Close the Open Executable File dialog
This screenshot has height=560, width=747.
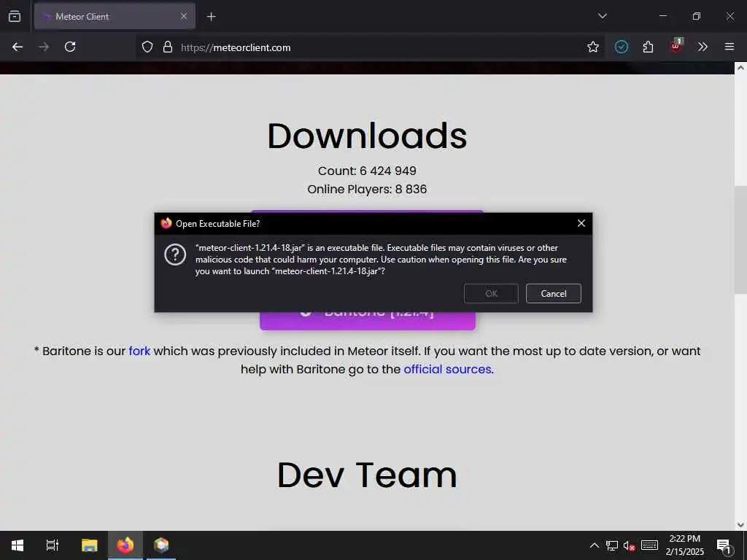coord(581,223)
